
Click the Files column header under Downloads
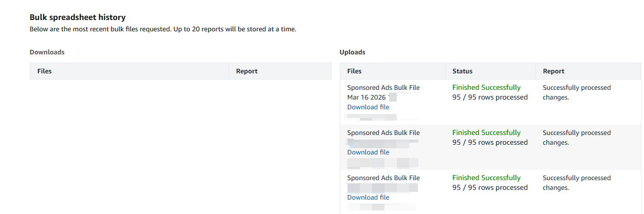[45, 71]
